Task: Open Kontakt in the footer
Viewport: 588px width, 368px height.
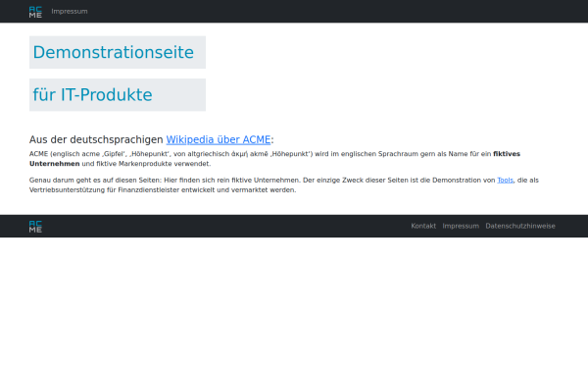Action: (423, 226)
